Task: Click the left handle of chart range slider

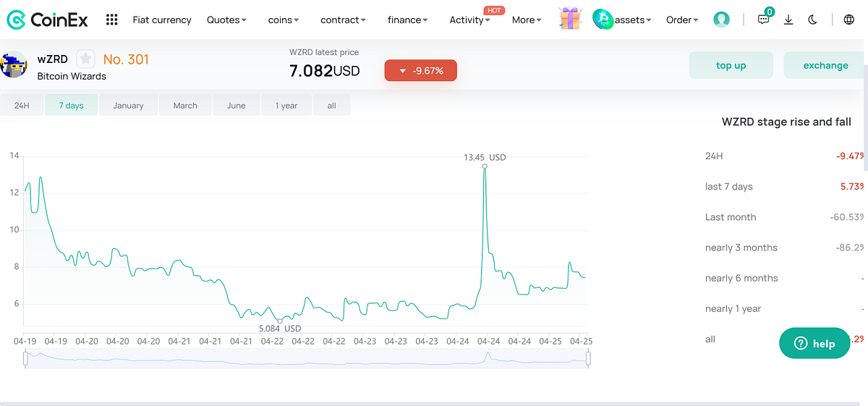Action: [25, 358]
